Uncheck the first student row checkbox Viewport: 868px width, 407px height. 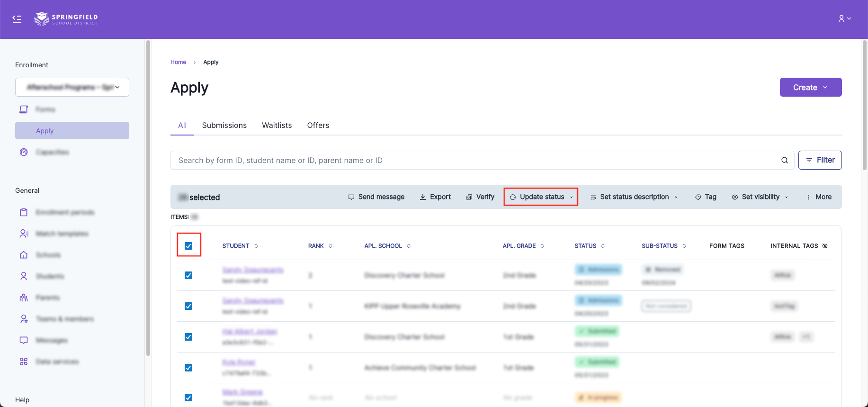click(x=188, y=275)
